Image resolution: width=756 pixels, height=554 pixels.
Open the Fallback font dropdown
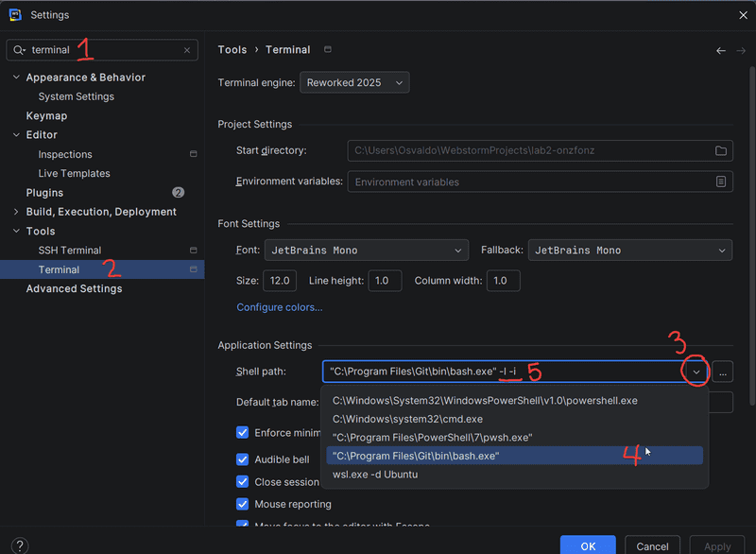tap(630, 250)
